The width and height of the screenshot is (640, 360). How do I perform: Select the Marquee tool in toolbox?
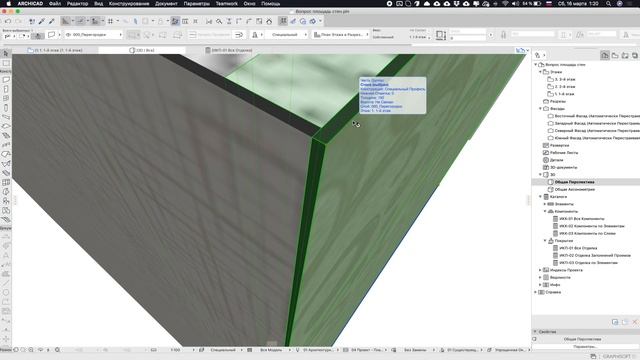[x=6, y=63]
